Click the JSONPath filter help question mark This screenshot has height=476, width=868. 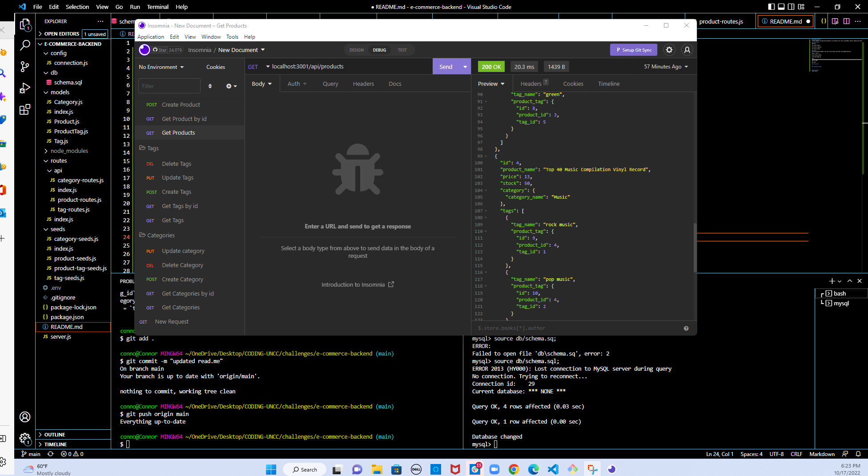(x=686, y=328)
